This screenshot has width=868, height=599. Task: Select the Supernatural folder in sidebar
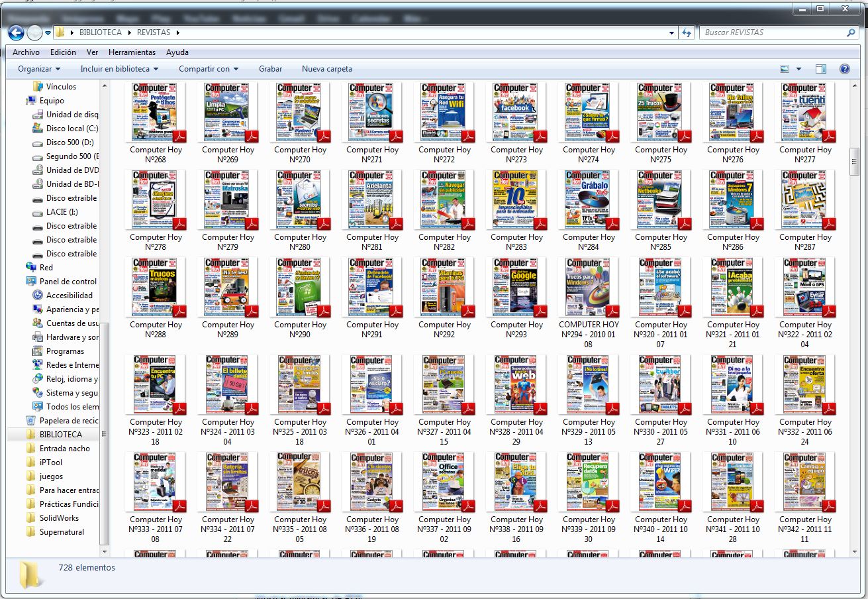pos(55,532)
